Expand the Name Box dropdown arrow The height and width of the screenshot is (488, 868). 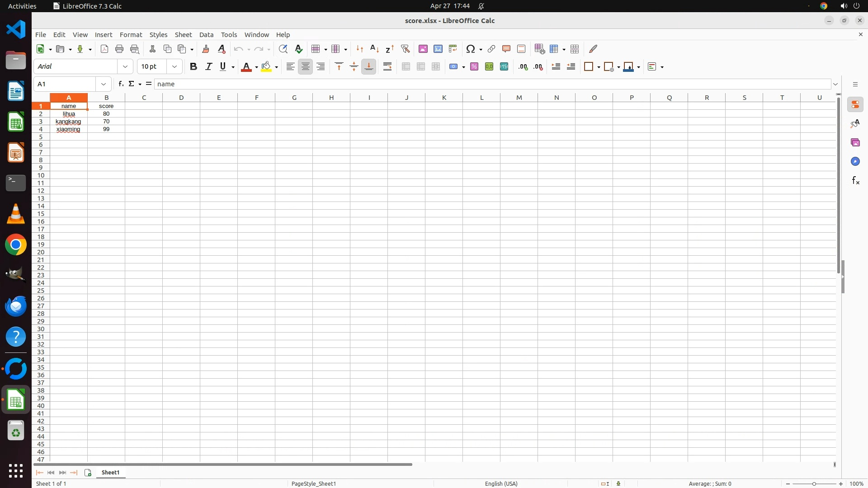pyautogui.click(x=104, y=84)
